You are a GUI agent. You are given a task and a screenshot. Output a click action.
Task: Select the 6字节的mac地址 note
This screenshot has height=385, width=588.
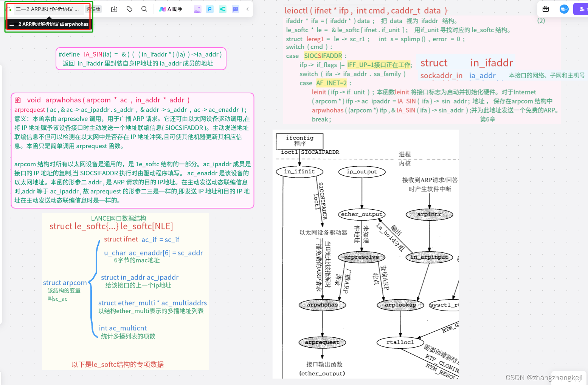click(137, 260)
